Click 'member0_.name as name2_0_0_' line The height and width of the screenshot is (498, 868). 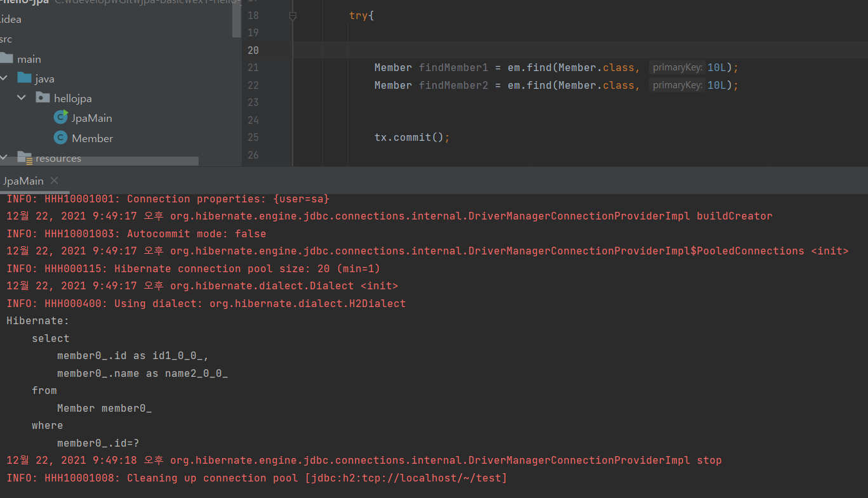143,373
